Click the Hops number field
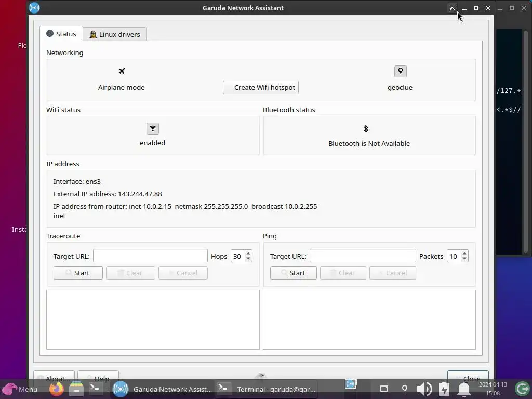The image size is (532, 399). coord(237,256)
